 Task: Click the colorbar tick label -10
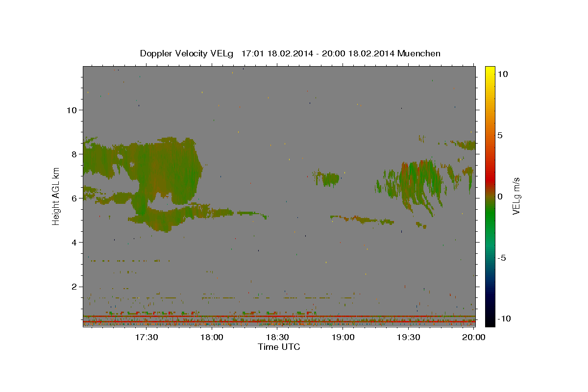[x=504, y=318]
